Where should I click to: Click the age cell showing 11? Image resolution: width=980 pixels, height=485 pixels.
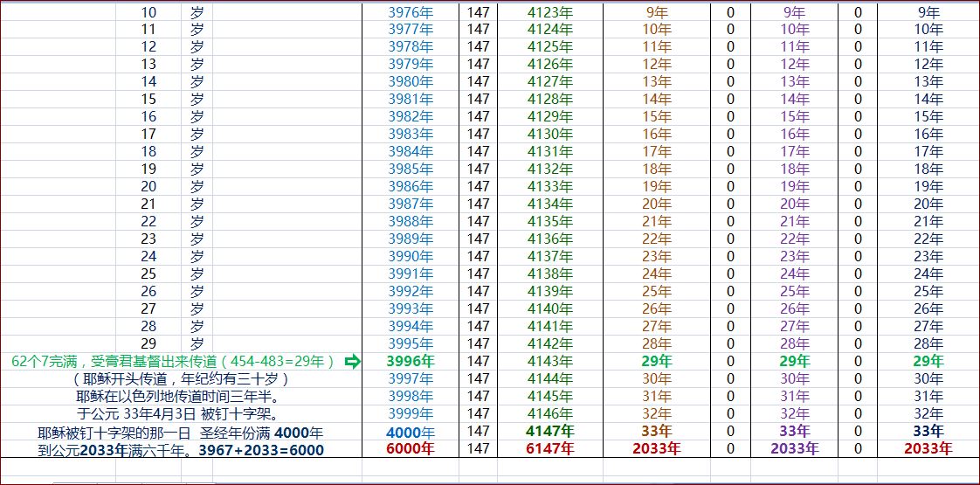pos(148,30)
